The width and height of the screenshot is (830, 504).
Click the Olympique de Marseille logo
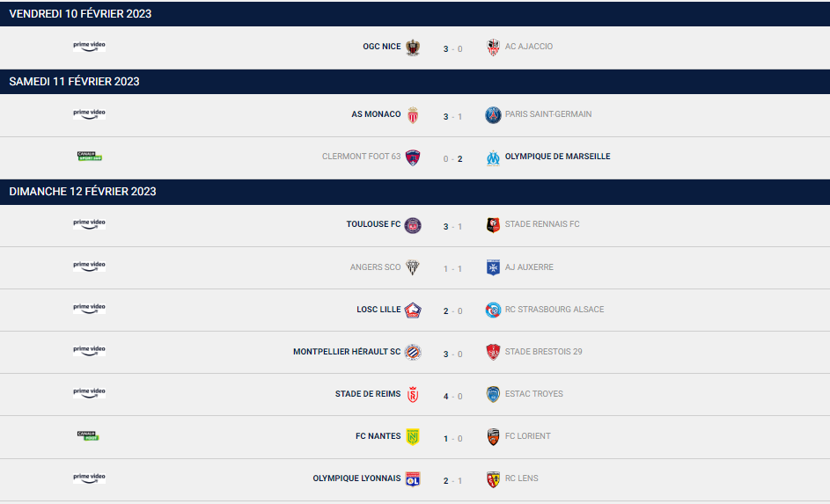[x=493, y=157]
